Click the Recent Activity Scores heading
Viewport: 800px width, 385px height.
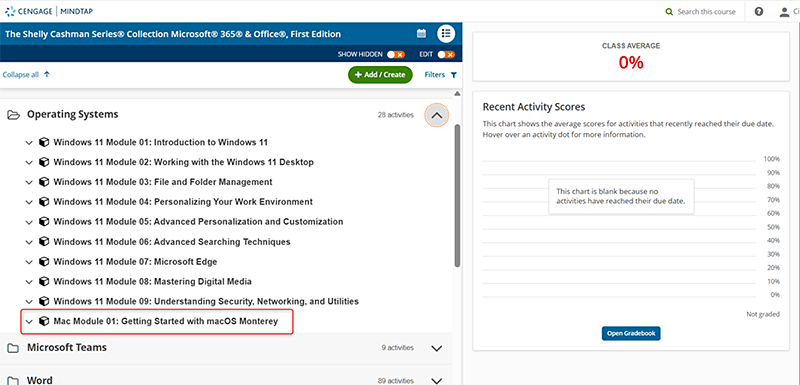pyautogui.click(x=534, y=107)
